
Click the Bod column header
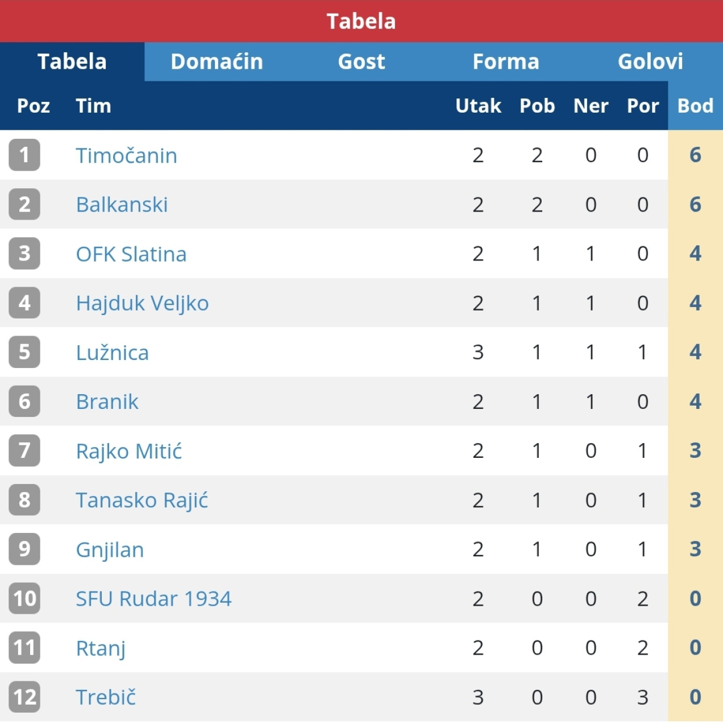(x=695, y=106)
